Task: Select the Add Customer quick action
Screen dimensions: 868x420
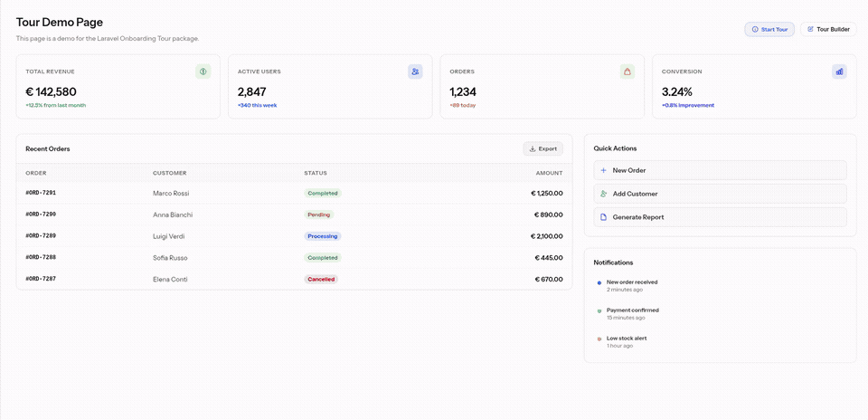Action: (x=721, y=194)
